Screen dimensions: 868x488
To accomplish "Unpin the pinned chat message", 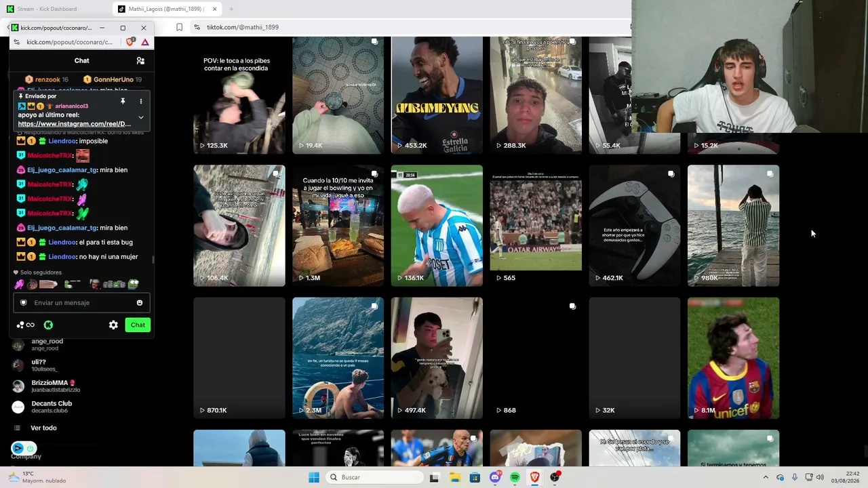I will [123, 101].
